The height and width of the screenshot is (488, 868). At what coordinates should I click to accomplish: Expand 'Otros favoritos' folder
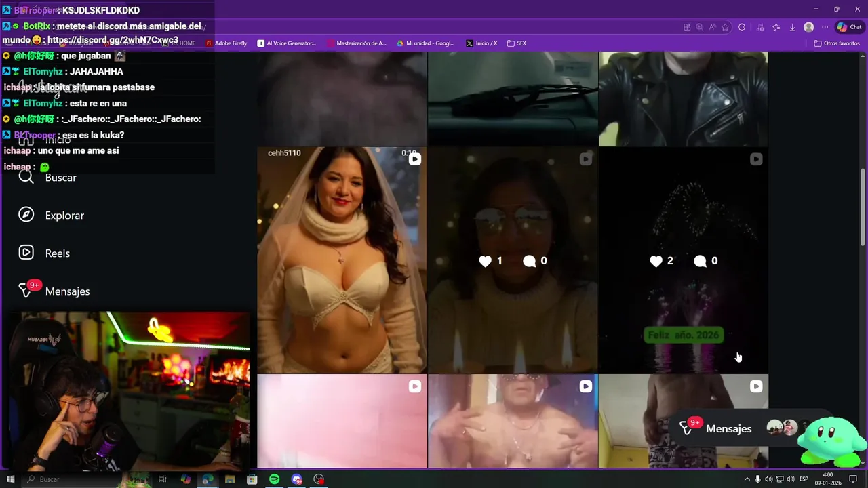(837, 43)
